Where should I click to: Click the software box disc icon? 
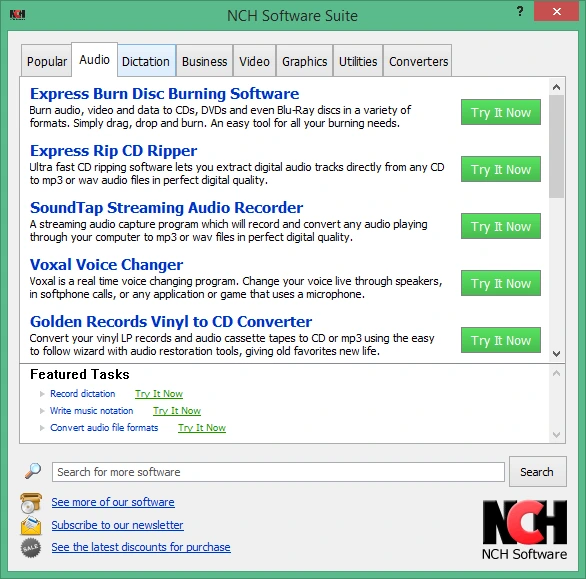click(x=31, y=503)
